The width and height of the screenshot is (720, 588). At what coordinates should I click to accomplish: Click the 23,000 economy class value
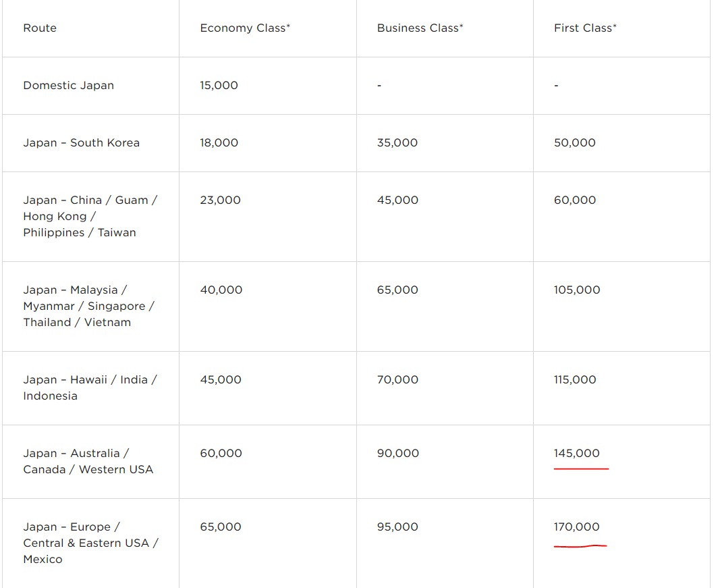[x=220, y=201]
